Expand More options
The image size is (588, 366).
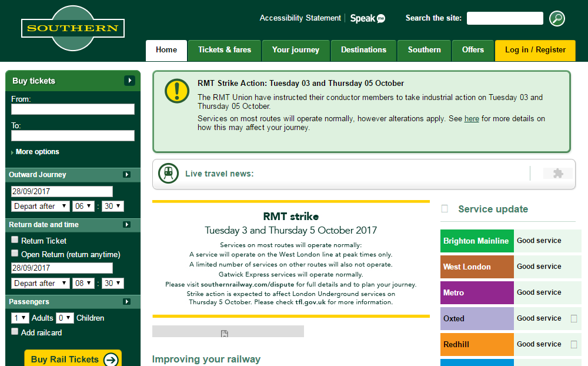[x=37, y=152]
